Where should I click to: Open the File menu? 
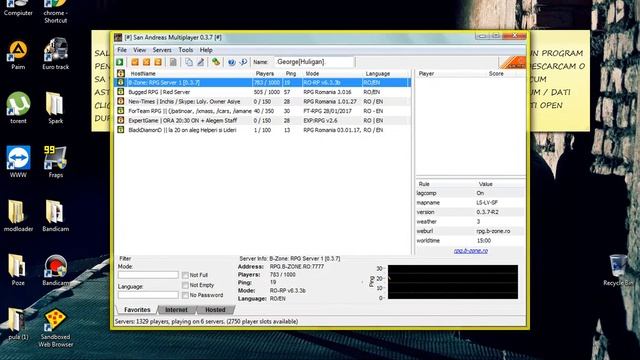click(122, 50)
